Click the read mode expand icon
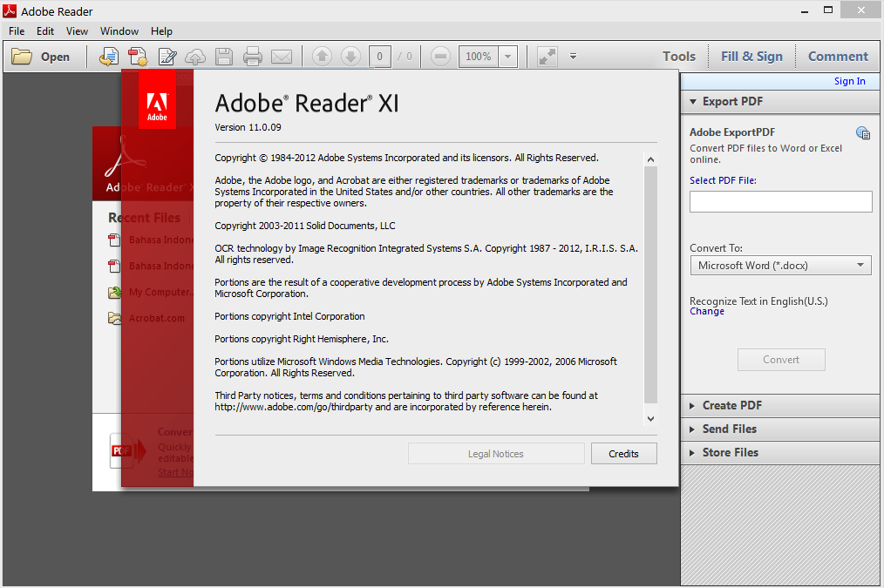This screenshot has height=588, width=884. pyautogui.click(x=547, y=57)
